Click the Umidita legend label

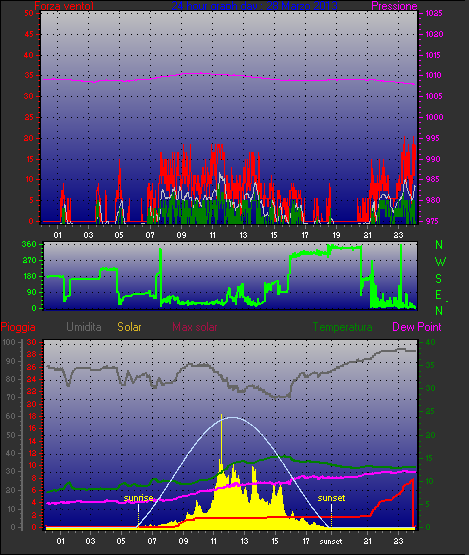(x=84, y=327)
